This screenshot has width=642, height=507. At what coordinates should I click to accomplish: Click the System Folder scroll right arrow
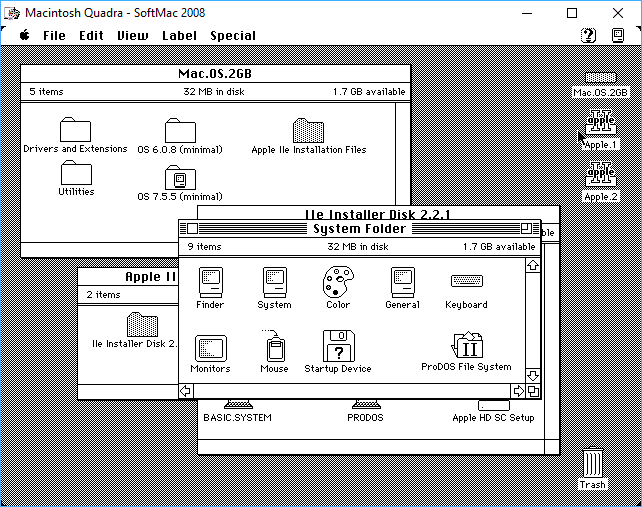click(518, 391)
